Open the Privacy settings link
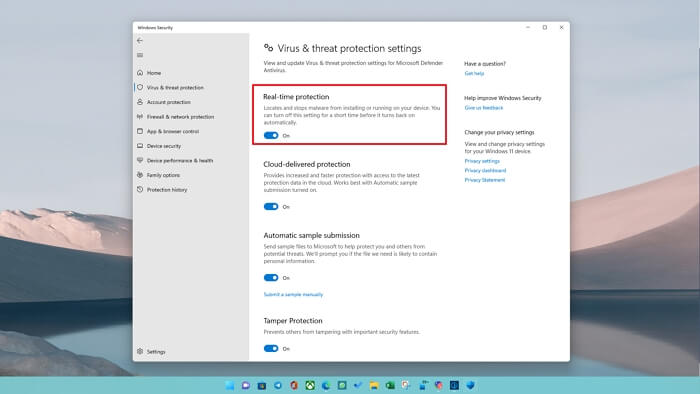Image resolution: width=700 pixels, height=394 pixels. pos(482,161)
